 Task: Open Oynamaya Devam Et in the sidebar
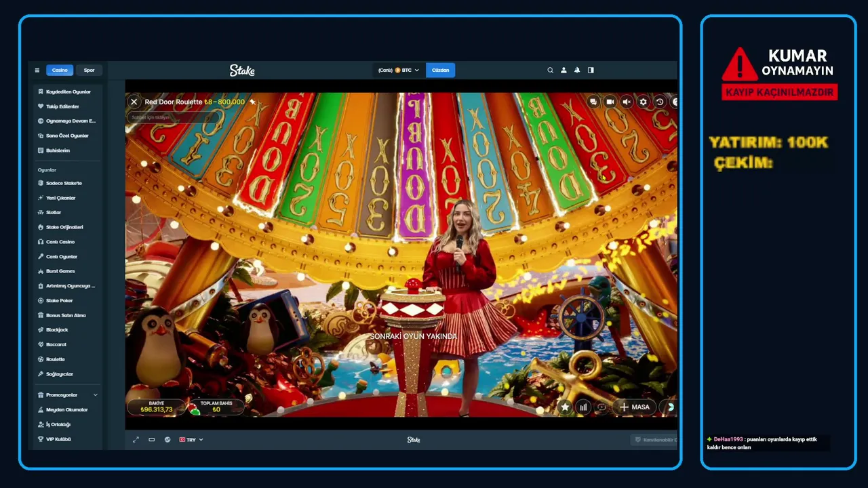(68, 121)
